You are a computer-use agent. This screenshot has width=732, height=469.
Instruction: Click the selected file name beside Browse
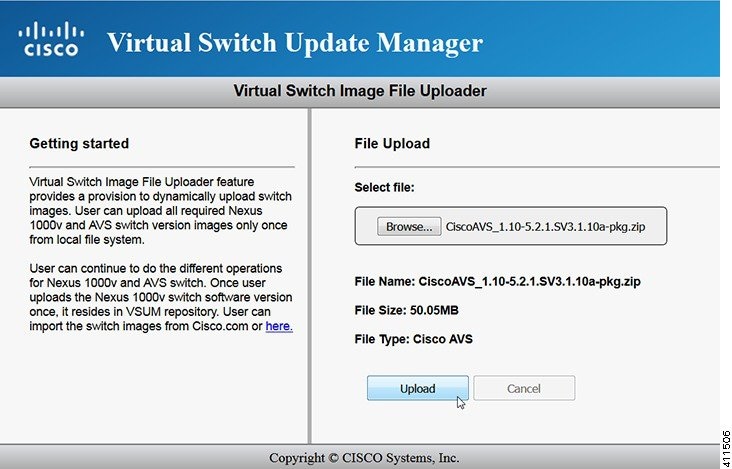pyautogui.click(x=545, y=227)
